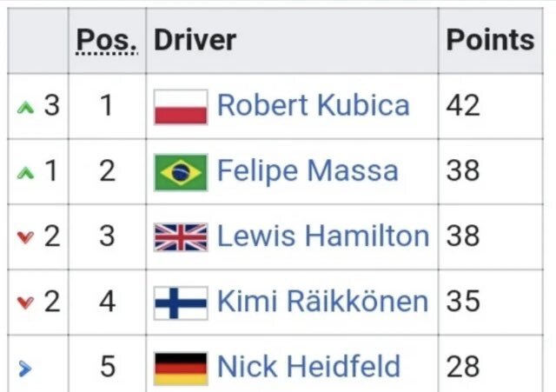556x392 pixels.
Task: Click the Pos. column header
Action: (107, 40)
